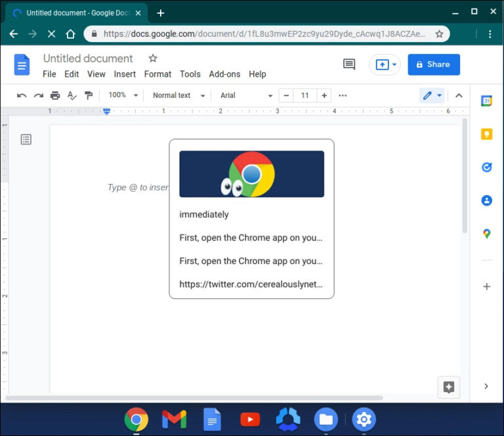Paste clipboard item 'immediately'
504x436 pixels.
[x=204, y=215]
